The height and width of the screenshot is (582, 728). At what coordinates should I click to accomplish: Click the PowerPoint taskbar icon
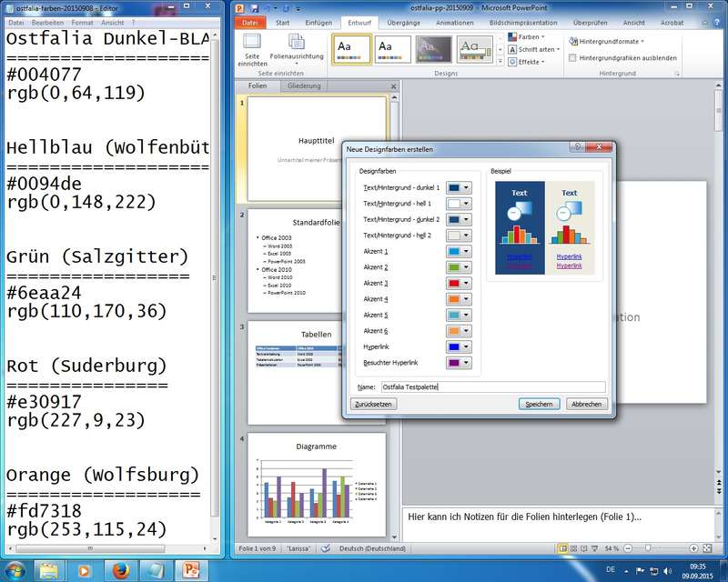click(x=191, y=570)
